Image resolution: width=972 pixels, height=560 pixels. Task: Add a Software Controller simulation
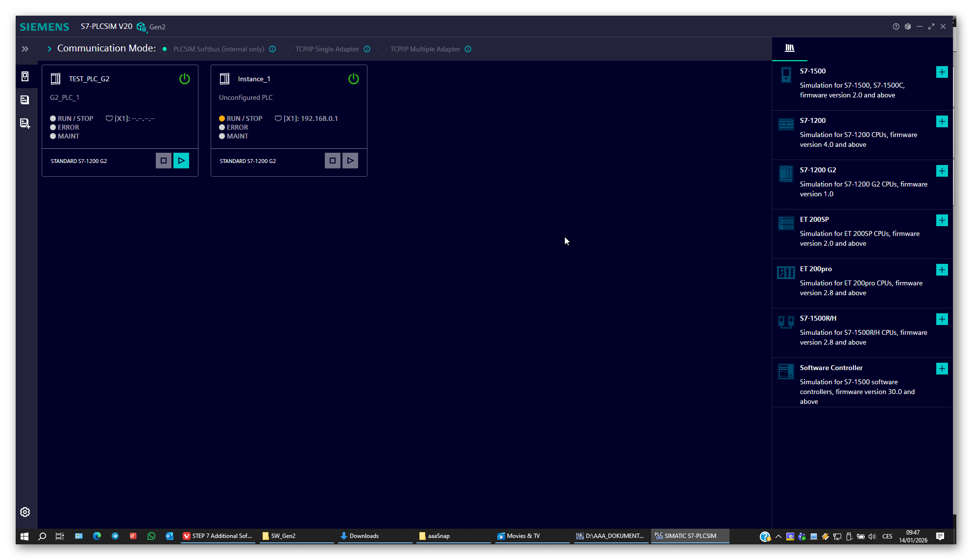[x=942, y=369]
